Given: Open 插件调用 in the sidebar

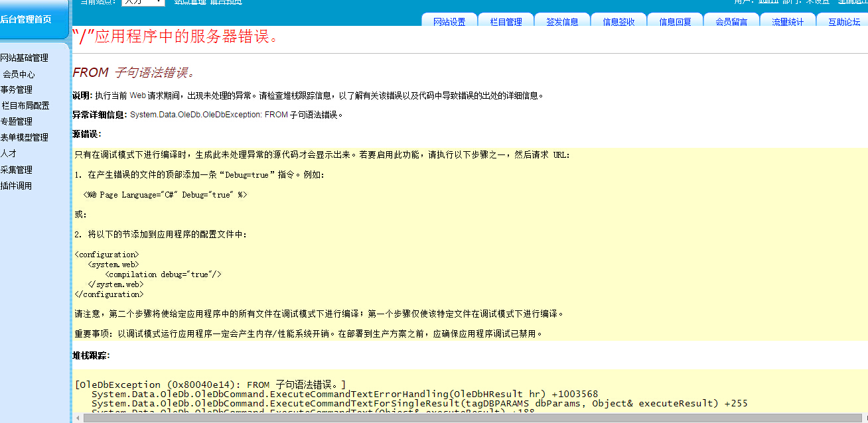Looking at the screenshot, I should [x=17, y=186].
